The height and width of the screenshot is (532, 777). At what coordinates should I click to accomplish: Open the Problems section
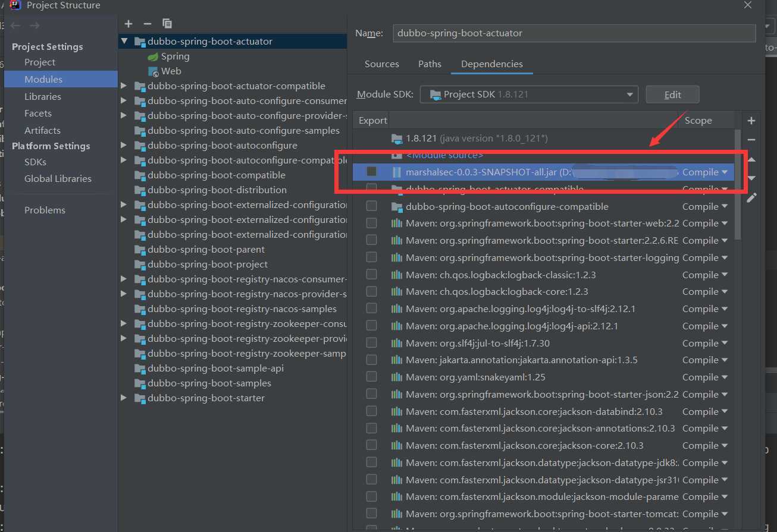[x=45, y=210]
